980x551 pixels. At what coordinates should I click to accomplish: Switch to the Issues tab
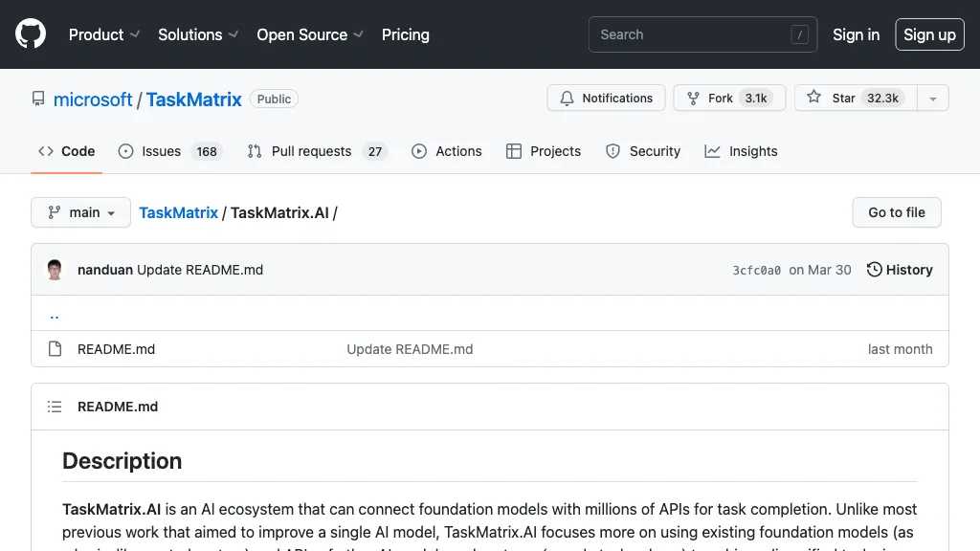tap(161, 151)
